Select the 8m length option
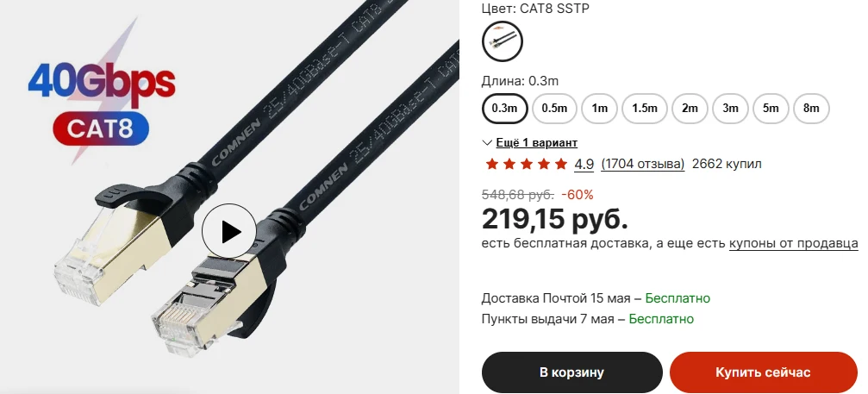 [811, 109]
